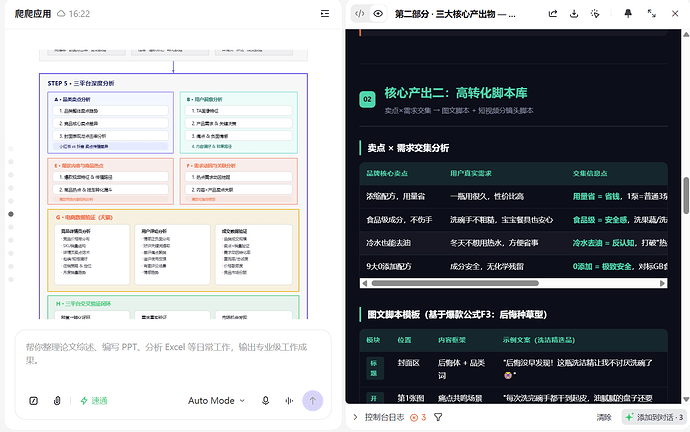Open the Auto Mode dropdown
This screenshot has height=432, width=690.
[217, 401]
